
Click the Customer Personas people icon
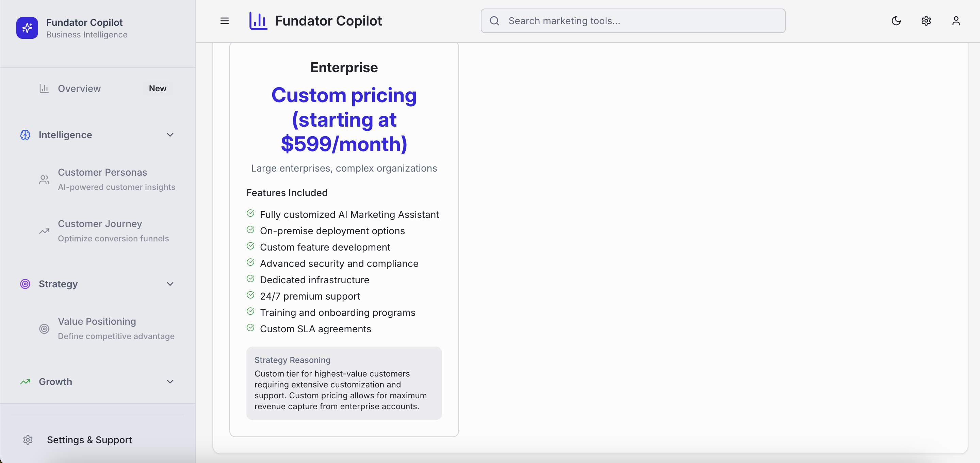(x=44, y=180)
